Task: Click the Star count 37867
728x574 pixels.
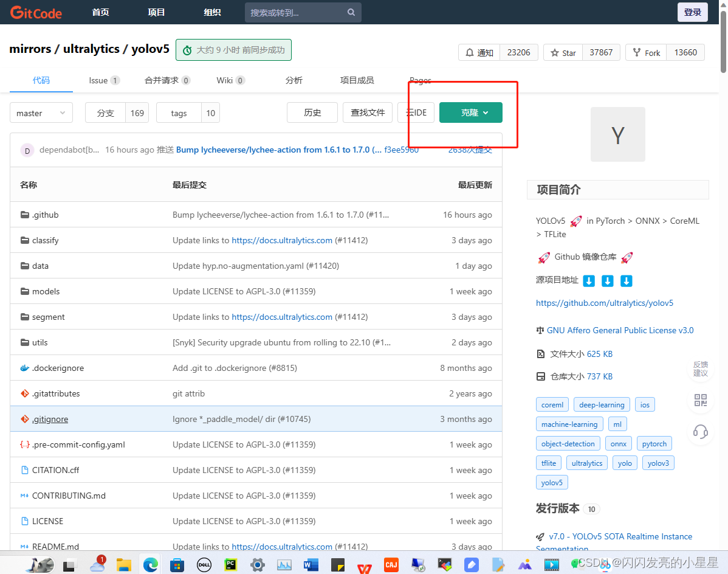Action: (x=601, y=52)
